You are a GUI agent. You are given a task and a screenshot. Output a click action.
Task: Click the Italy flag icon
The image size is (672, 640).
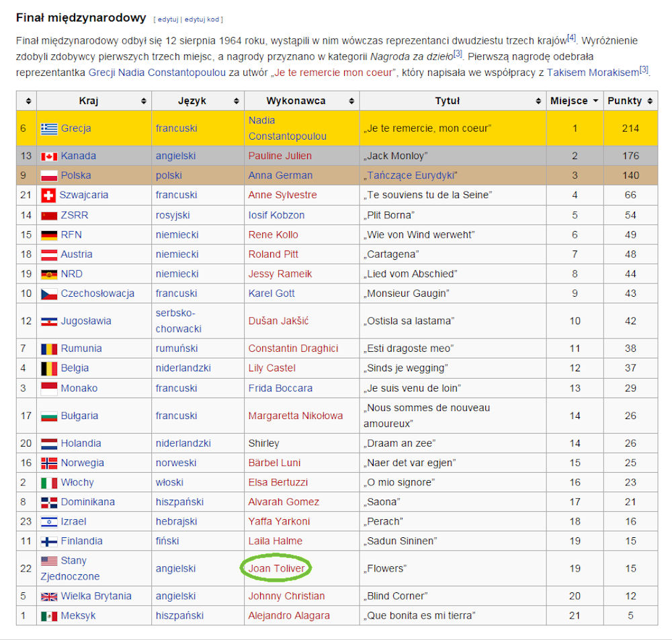point(49,483)
